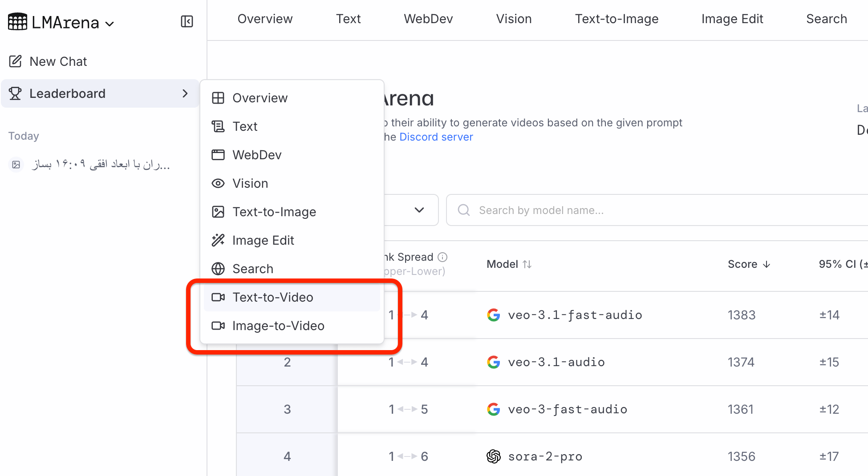Click the image icon of today's chat
This screenshot has height=476, width=868.
(x=16, y=165)
